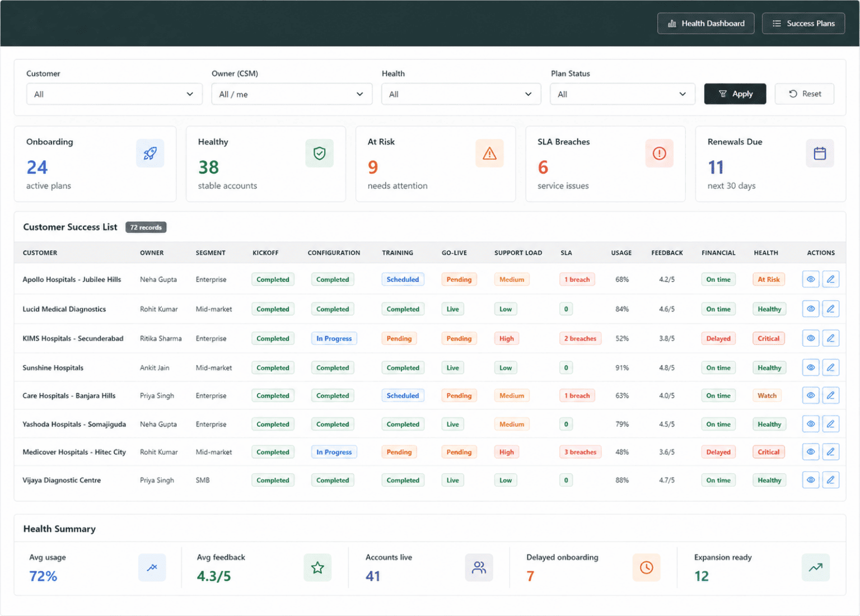The height and width of the screenshot is (616, 860).
Task: Open the Plan Status filter dropdown
Action: coord(623,94)
